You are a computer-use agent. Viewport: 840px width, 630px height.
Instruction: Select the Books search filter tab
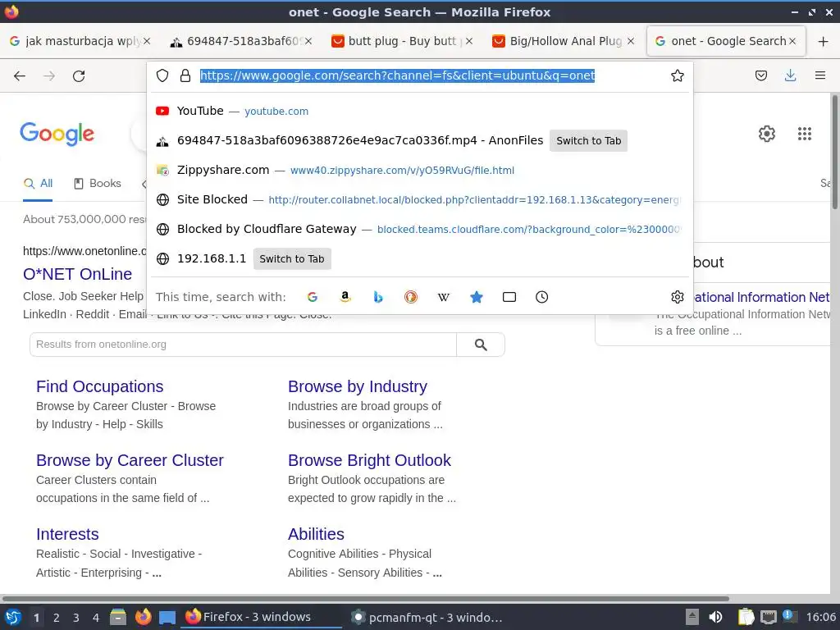click(x=97, y=184)
